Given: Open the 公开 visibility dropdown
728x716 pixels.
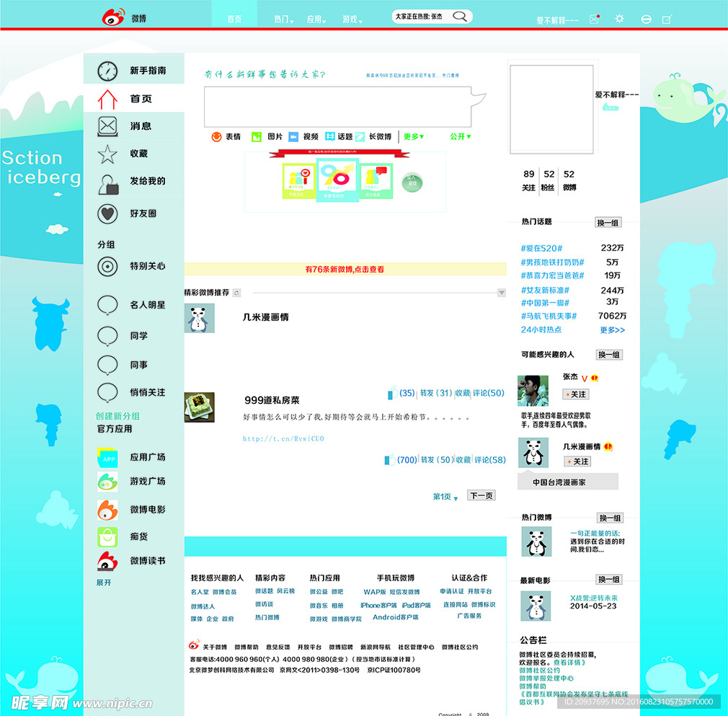Looking at the screenshot, I should point(460,136).
